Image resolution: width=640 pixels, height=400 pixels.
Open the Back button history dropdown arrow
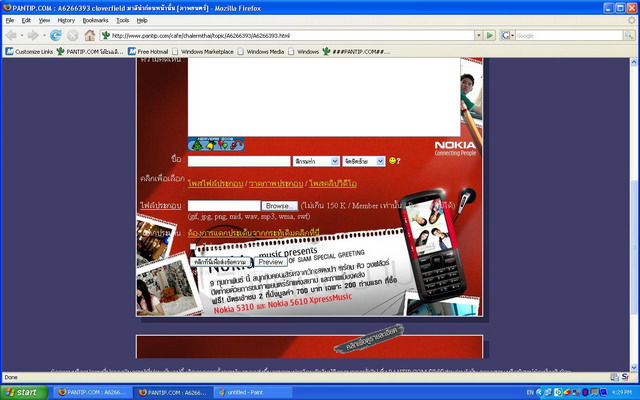22,36
